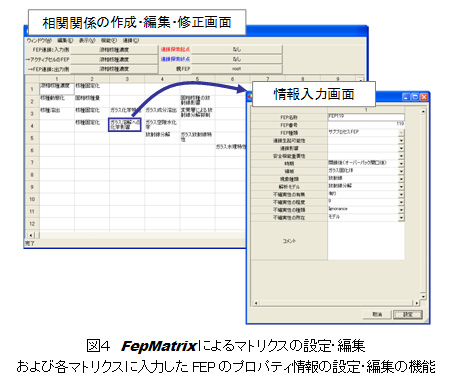The height and width of the screenshot is (382, 454).
Task: Click left scroll arrow of matrix window
Action: pos(31,235)
